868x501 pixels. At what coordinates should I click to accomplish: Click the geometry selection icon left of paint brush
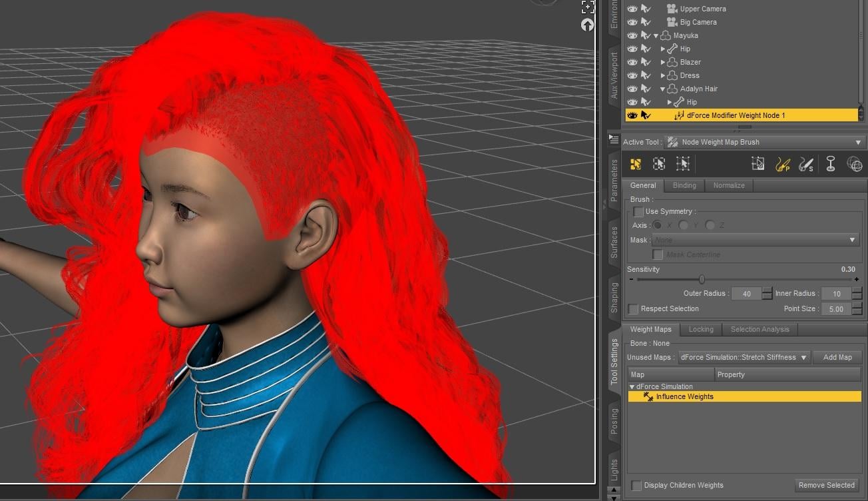[758, 164]
